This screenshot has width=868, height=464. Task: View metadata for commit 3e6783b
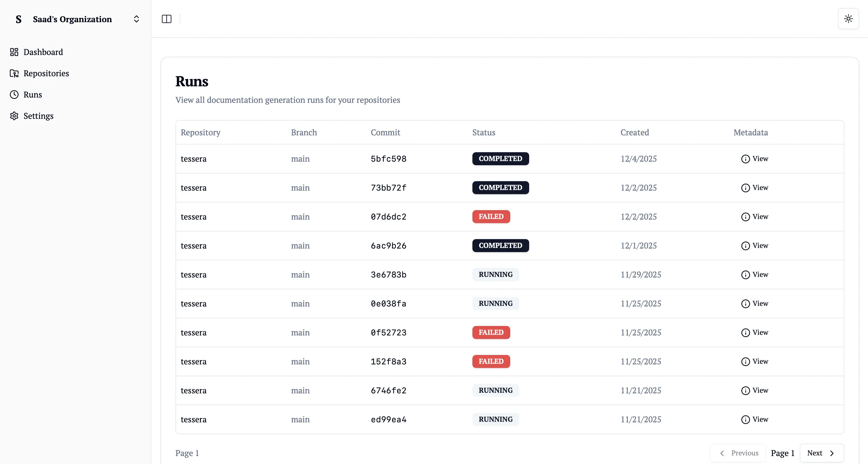(x=755, y=275)
